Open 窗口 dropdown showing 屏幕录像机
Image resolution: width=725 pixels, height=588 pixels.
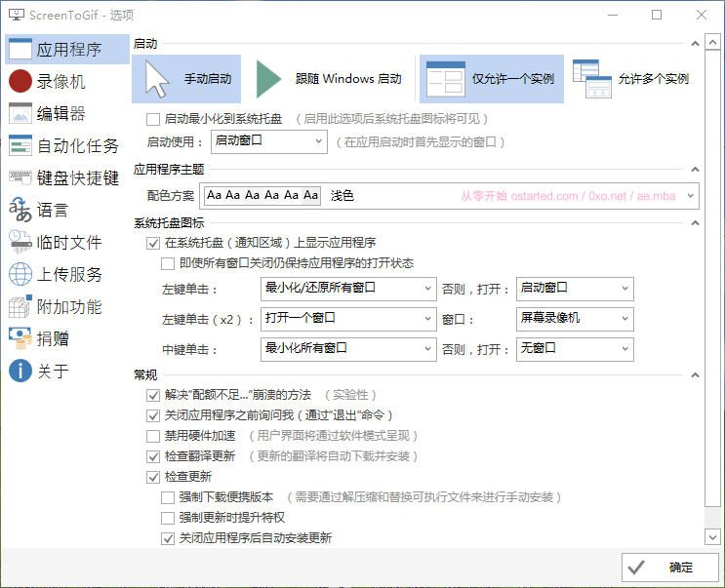click(575, 319)
